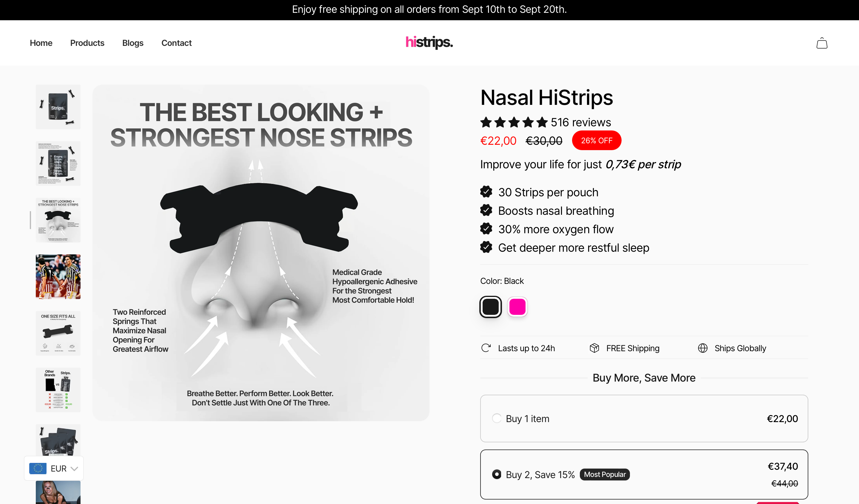
Task: Click the globe icon next to Ships Globally
Action: tap(703, 348)
